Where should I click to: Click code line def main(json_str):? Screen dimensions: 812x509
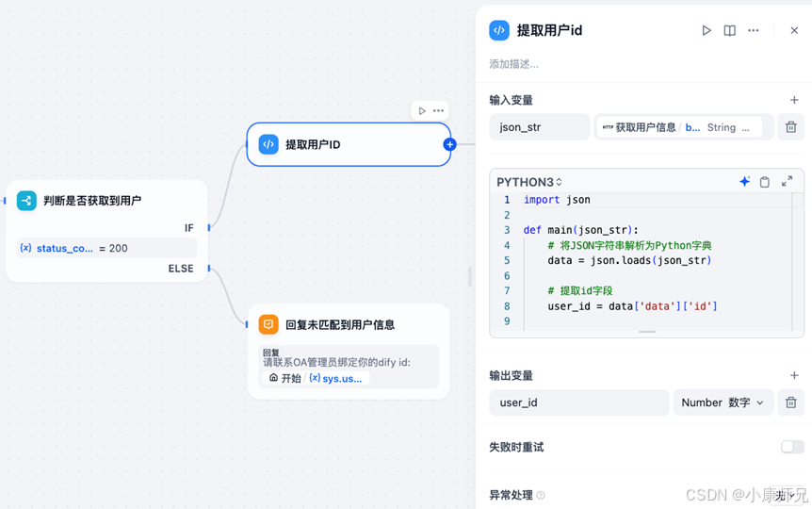coord(581,230)
